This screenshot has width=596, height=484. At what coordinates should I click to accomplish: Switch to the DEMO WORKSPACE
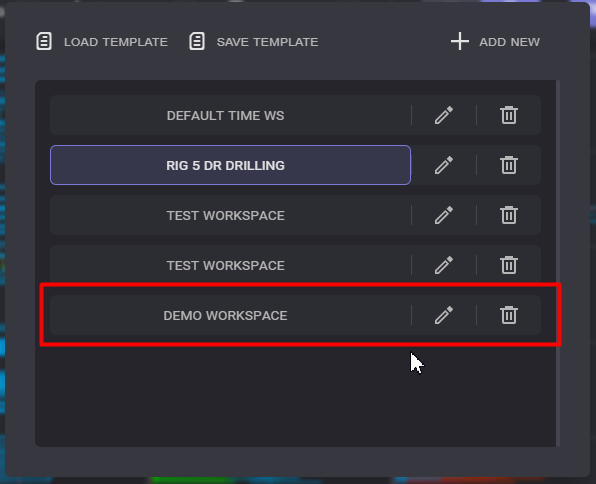coord(230,315)
